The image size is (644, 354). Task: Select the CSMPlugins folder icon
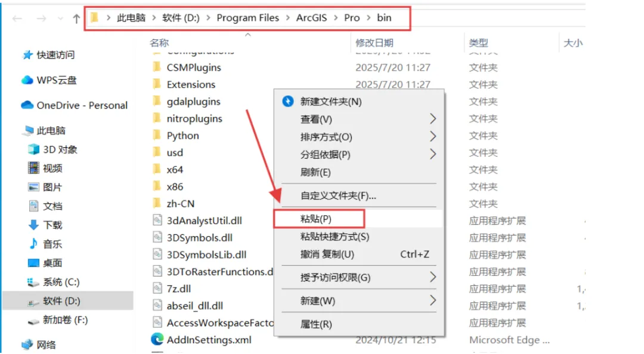(x=157, y=67)
